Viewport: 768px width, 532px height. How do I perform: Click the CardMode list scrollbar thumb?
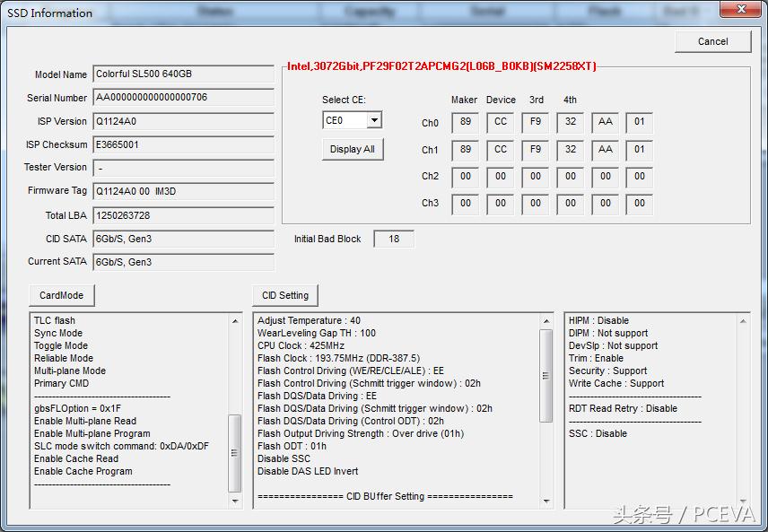(x=235, y=451)
